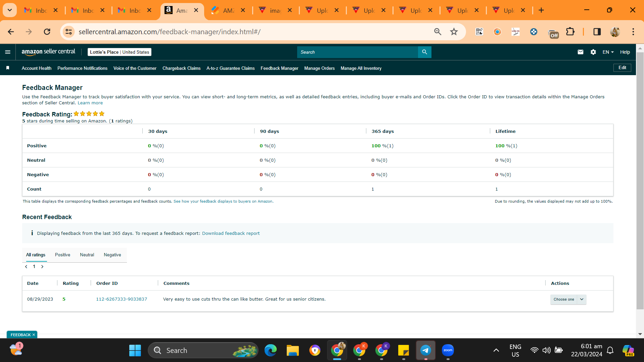This screenshot has height=362, width=644.
Task: Select the All ratings tab
Action: [36, 255]
